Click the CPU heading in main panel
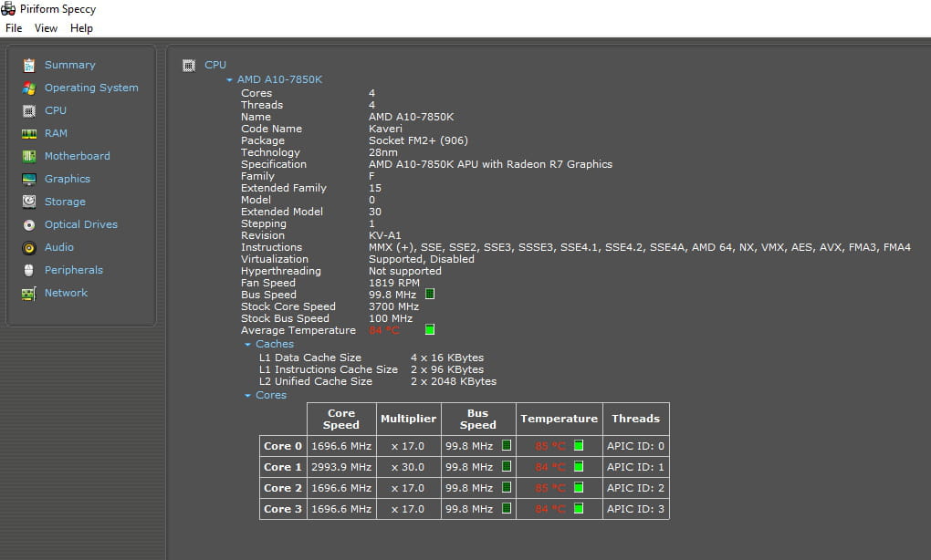The height and width of the screenshot is (560, 931). [x=214, y=65]
